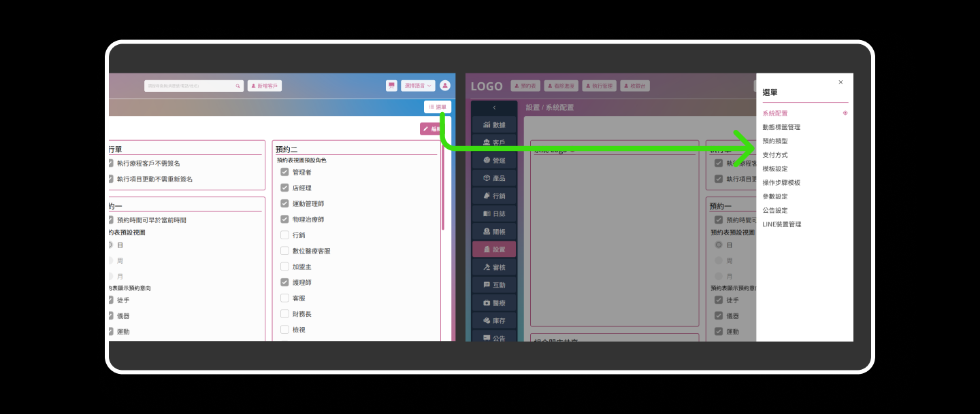
Task: Open the 產品 sidebar module
Action: [x=494, y=178]
